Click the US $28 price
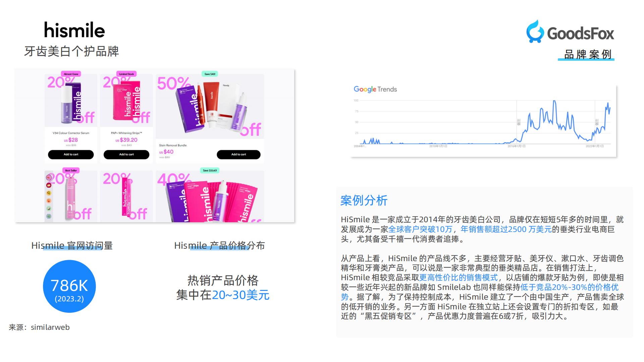This screenshot has height=362, width=644. click(x=71, y=140)
